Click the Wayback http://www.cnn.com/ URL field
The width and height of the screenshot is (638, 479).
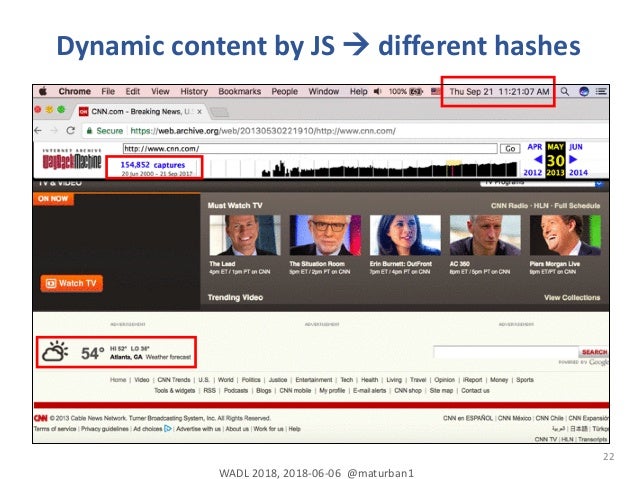(x=310, y=149)
